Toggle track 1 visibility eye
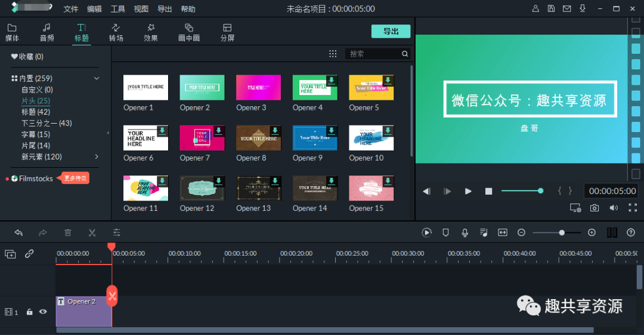The height and width of the screenshot is (335, 644). coord(43,312)
